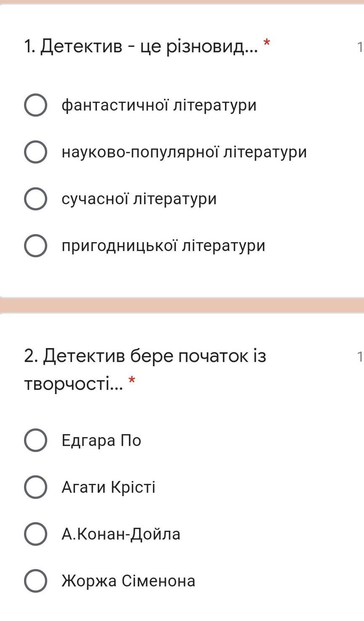Image resolution: width=364 pixels, height=621 pixels.
Task: Choose the 'науково-популярної літератури' option
Action: coord(35,152)
